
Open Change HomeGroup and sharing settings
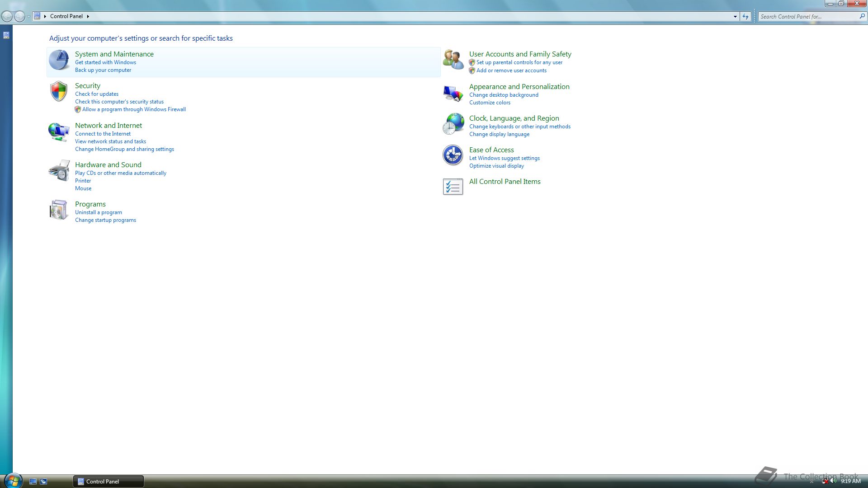click(124, 149)
